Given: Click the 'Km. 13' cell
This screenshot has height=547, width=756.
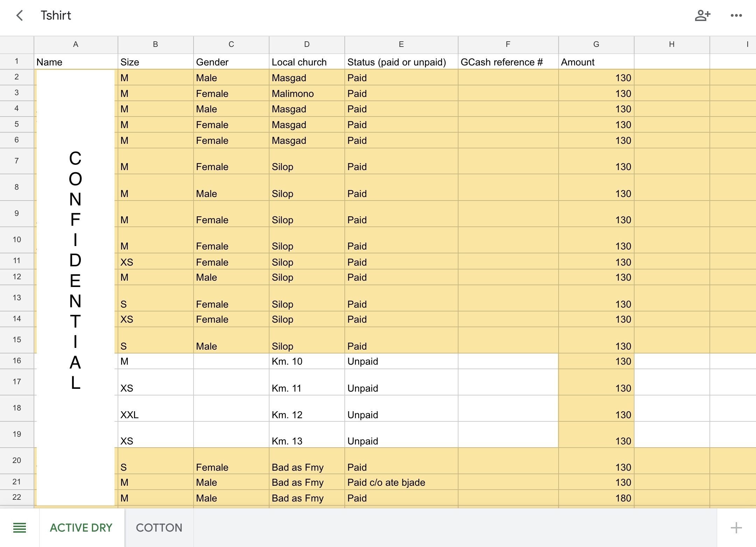Looking at the screenshot, I should click(x=307, y=435).
